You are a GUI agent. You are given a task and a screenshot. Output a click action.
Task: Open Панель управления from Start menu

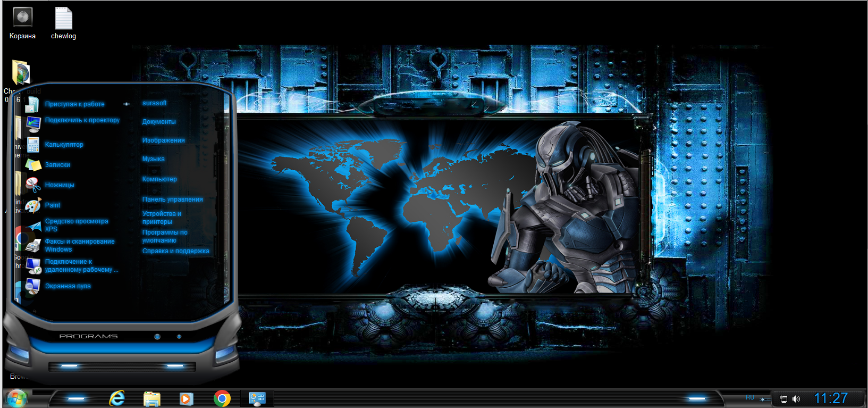(172, 199)
